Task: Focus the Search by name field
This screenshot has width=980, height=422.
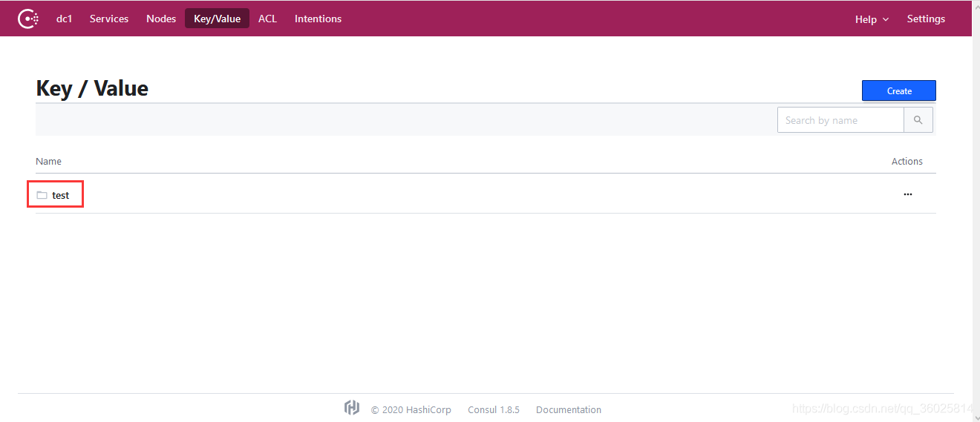Action: click(840, 120)
